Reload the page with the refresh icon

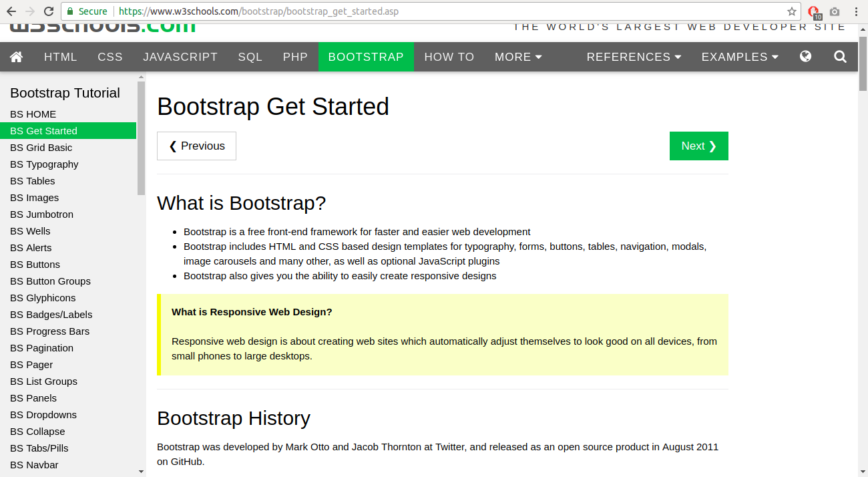pyautogui.click(x=47, y=11)
